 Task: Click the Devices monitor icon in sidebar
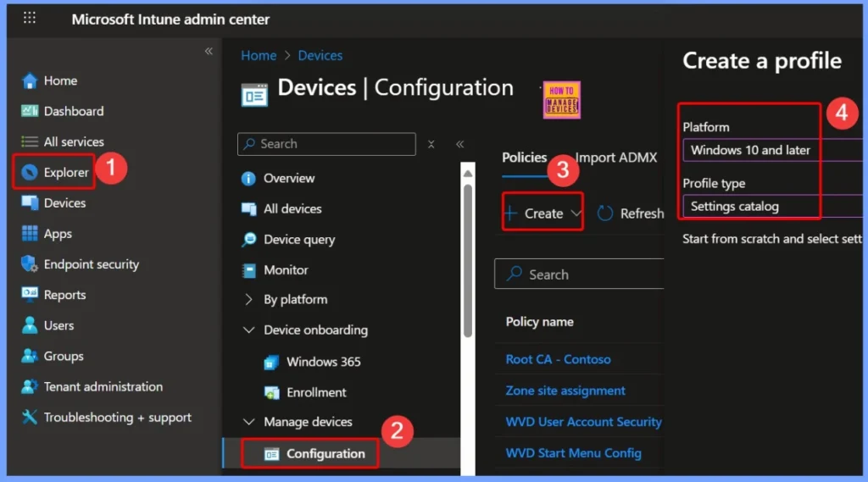pyautogui.click(x=30, y=203)
